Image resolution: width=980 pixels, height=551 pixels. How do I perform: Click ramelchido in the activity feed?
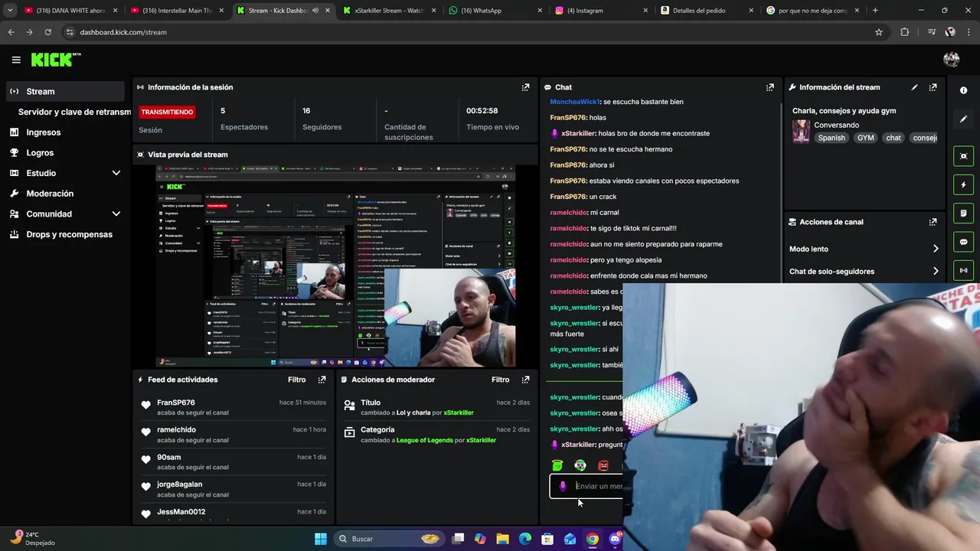tap(176, 430)
